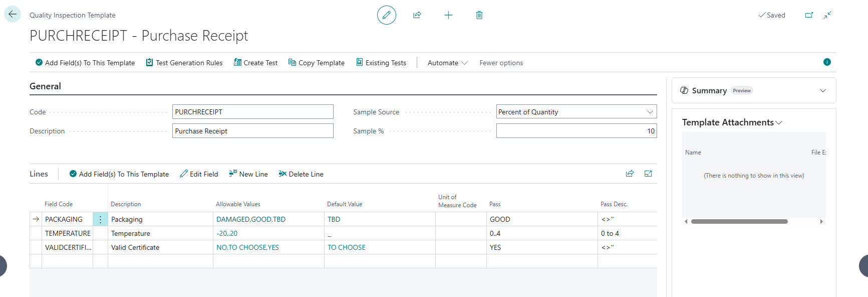Viewport: 868px width, 297px height.
Task: Select Copy Template action
Action: [x=317, y=63]
